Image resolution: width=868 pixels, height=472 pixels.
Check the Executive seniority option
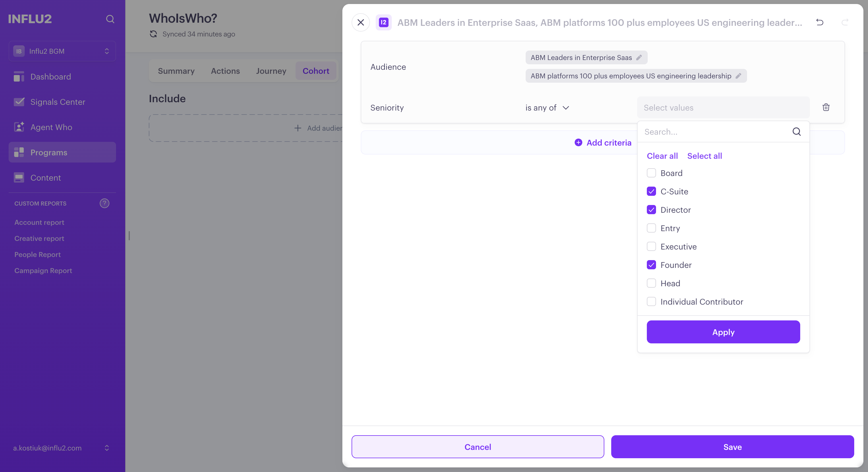click(651, 247)
